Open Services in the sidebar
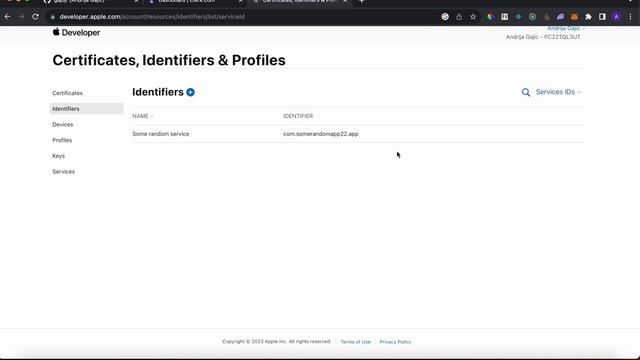Viewport: 640px width, 360px height. (x=63, y=171)
